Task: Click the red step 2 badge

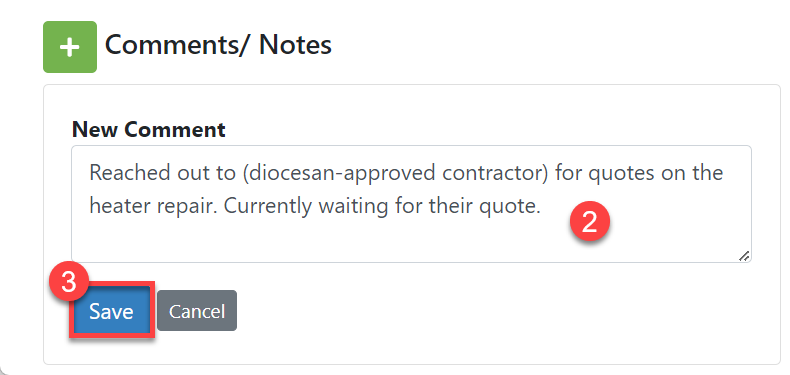Action: [x=589, y=222]
